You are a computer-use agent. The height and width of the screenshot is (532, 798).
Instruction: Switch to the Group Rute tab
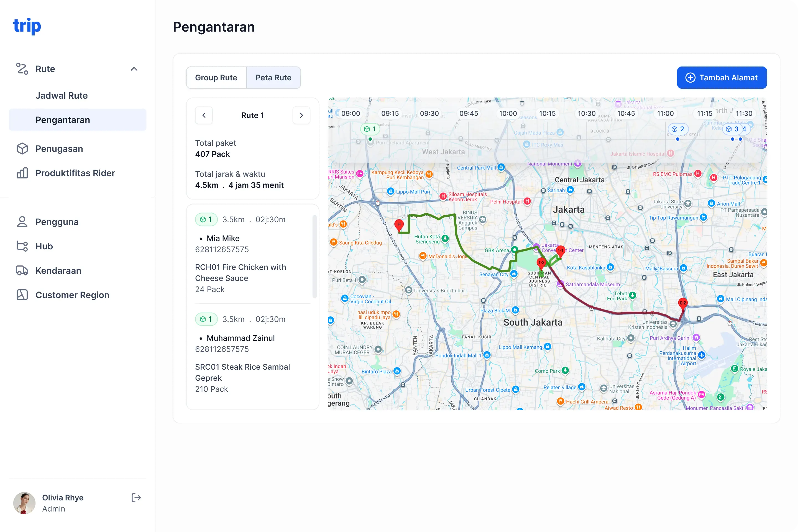pyautogui.click(x=216, y=78)
